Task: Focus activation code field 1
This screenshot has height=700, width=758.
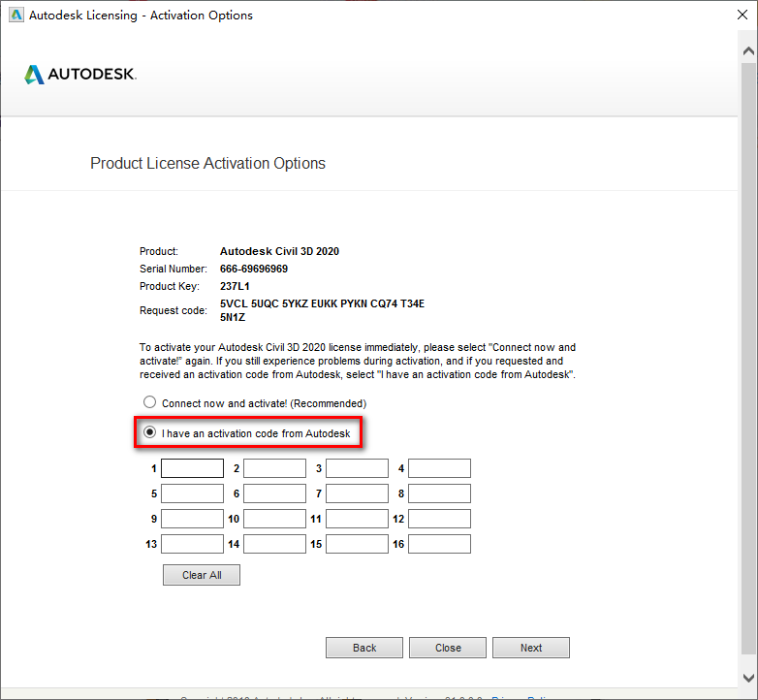Action: [x=192, y=469]
